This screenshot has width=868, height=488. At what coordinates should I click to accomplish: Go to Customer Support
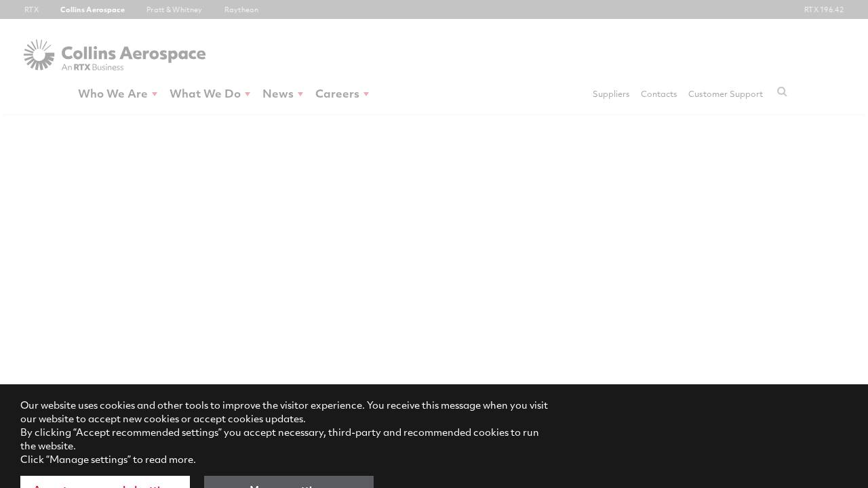[725, 94]
